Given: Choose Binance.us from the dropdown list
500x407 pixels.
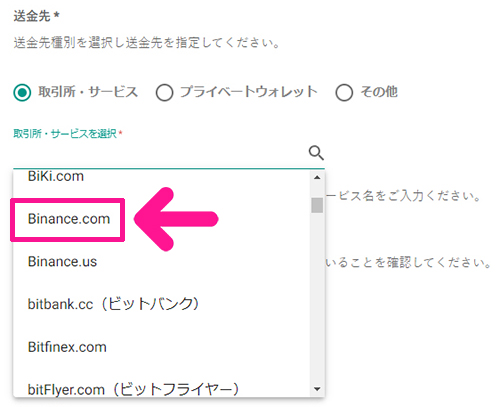Looking at the screenshot, I should pos(162,262).
